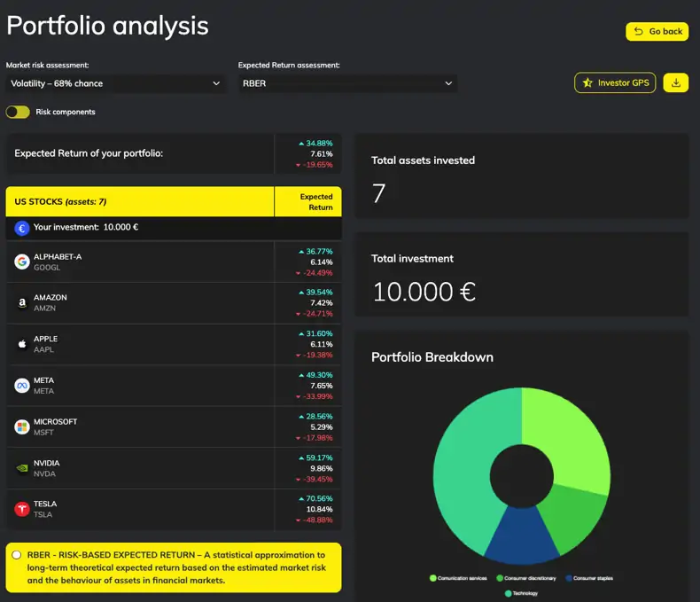Screen dimensions: 700x602
Task: Toggle Technology legend swatch
Action: [x=508, y=593]
